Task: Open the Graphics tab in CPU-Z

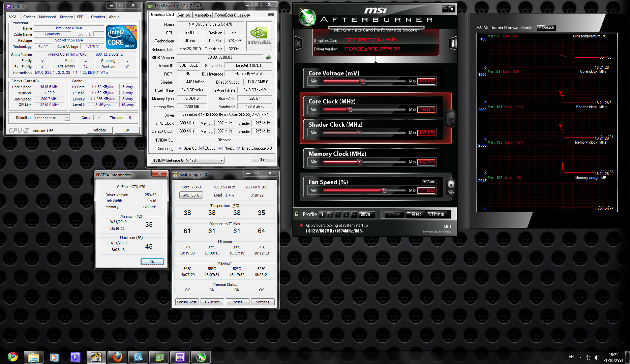Action: pos(98,17)
